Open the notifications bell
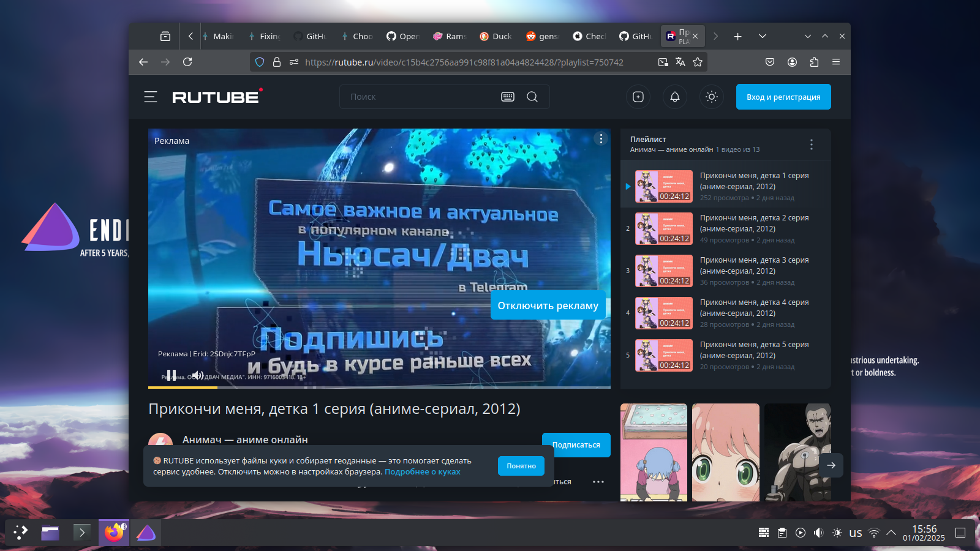 (675, 97)
